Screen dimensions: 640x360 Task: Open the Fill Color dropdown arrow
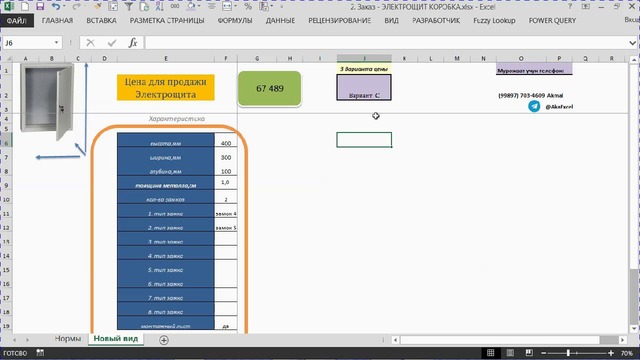tap(199, 7)
